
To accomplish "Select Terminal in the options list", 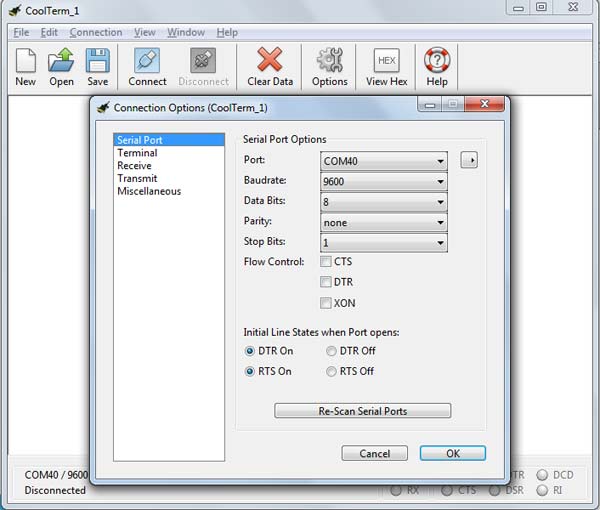I will [137, 153].
